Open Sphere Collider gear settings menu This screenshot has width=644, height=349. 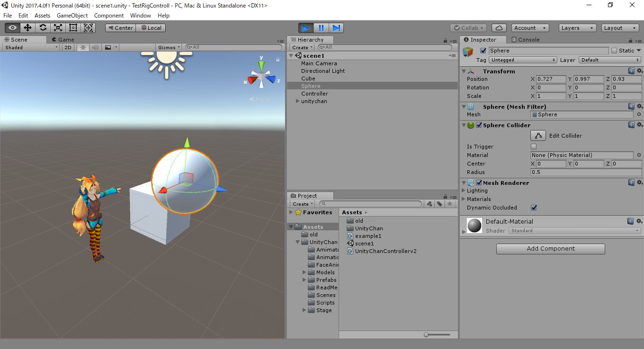coord(639,125)
